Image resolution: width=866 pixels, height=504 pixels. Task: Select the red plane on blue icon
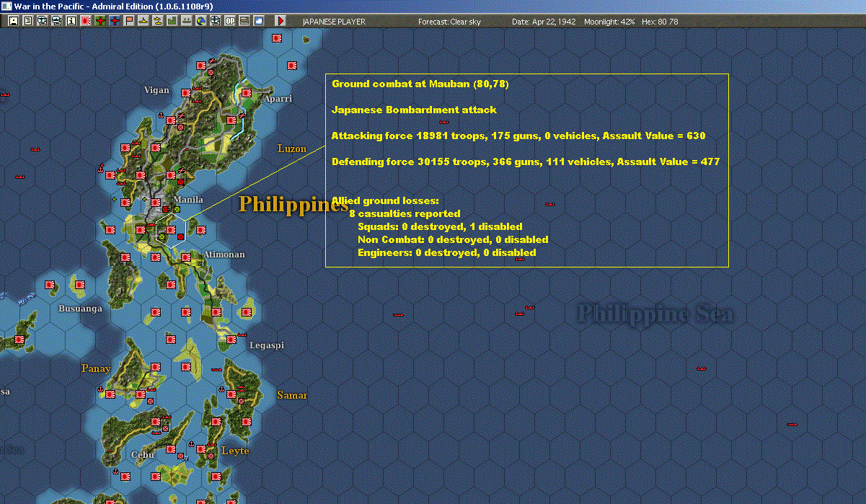click(x=115, y=22)
